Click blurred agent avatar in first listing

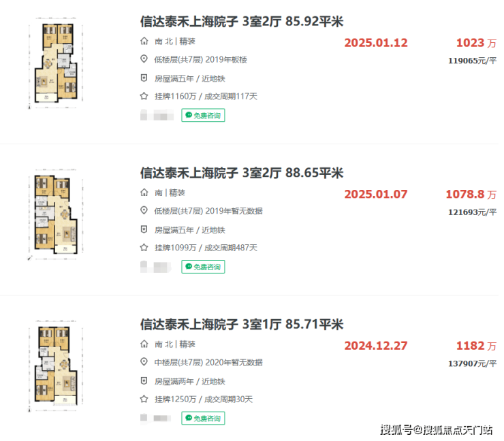point(157,115)
